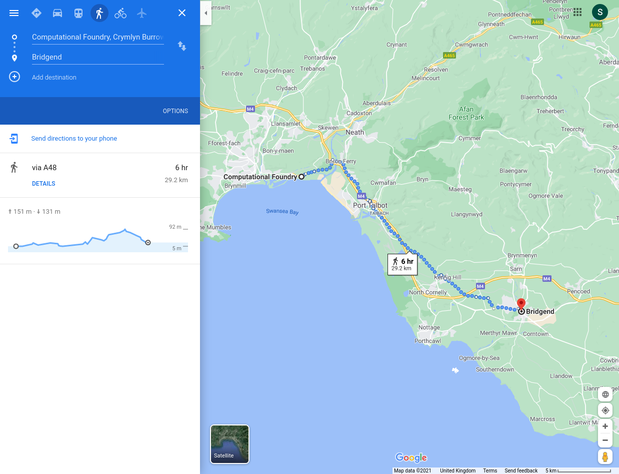
Task: Click United Kingdom footer link
Action: point(458,470)
